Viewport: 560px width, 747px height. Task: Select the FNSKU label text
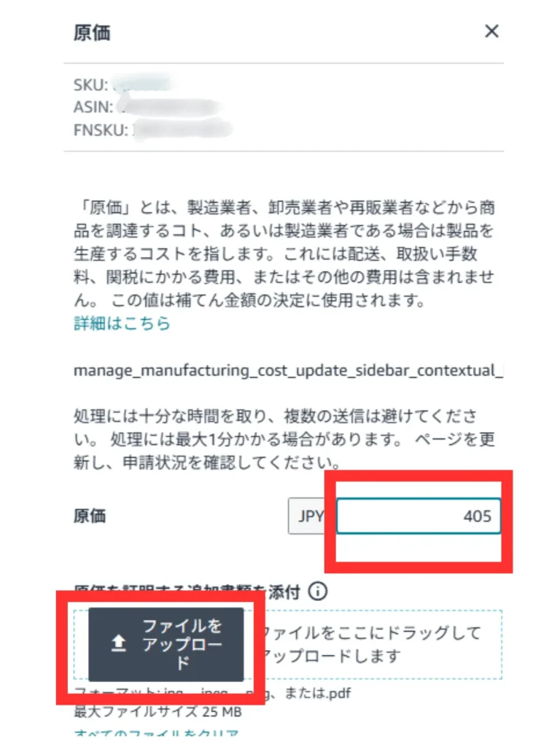[x=101, y=130]
